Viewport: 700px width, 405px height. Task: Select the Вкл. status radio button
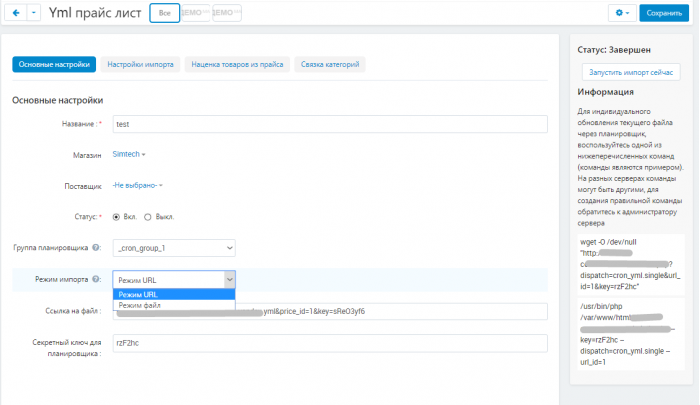pos(116,217)
